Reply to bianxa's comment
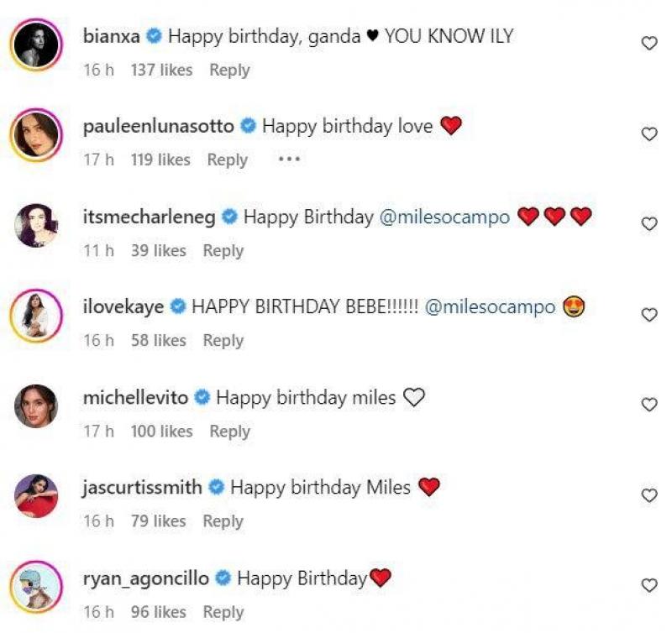The image size is (672, 633). [229, 70]
